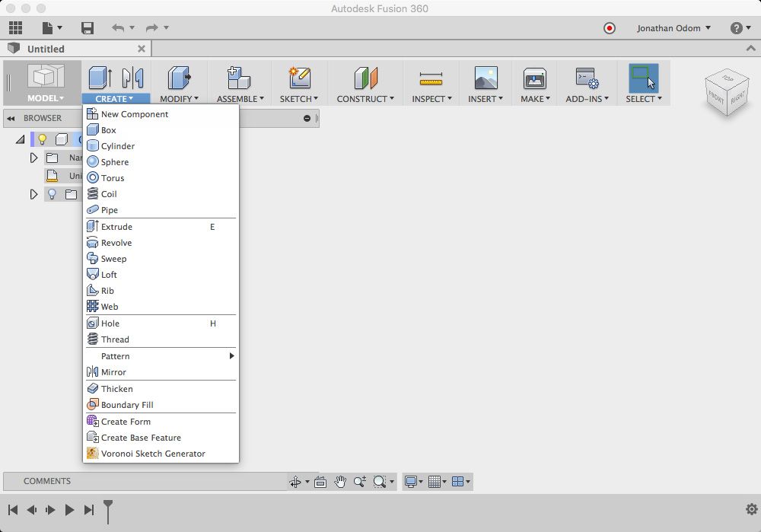Pick Coil from the Create menu

pos(161,194)
